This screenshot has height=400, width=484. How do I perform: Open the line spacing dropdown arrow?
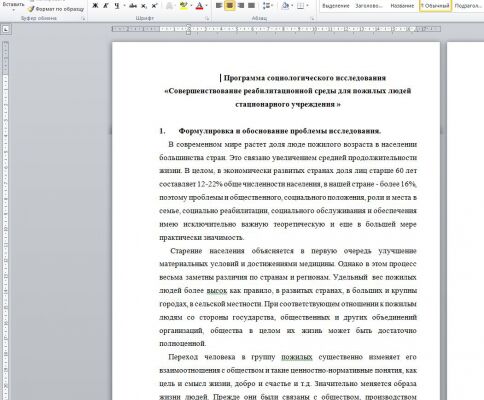coord(272,6)
